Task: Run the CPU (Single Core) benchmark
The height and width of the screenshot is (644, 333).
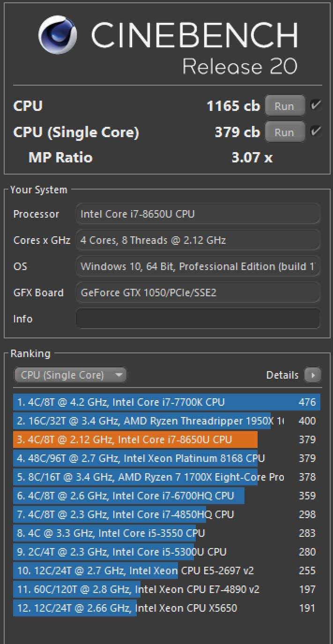Action: pos(285,132)
